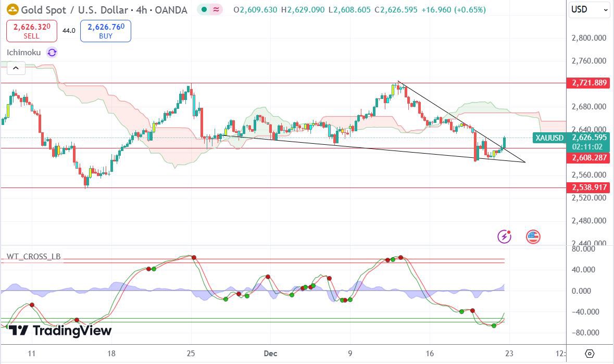Click the BUY 2,626.76 button
This screenshot has height=364, width=614.
[106, 31]
